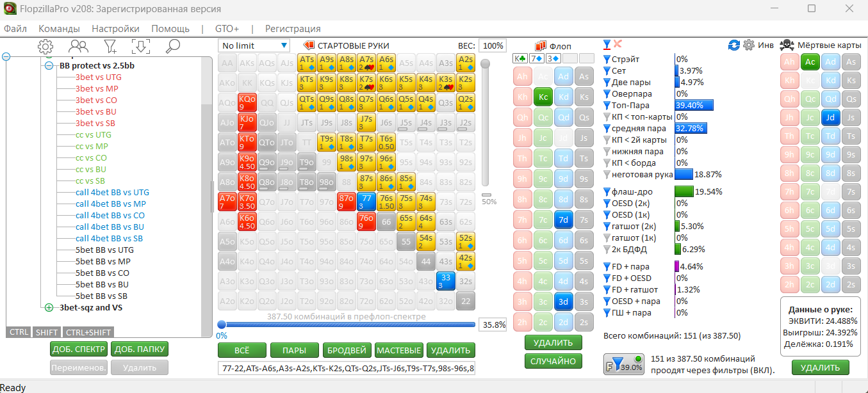Image resolution: width=868 pixels, height=393 pixels.
Task: Click the red cards icon beside Флоп
Action: [541, 46]
